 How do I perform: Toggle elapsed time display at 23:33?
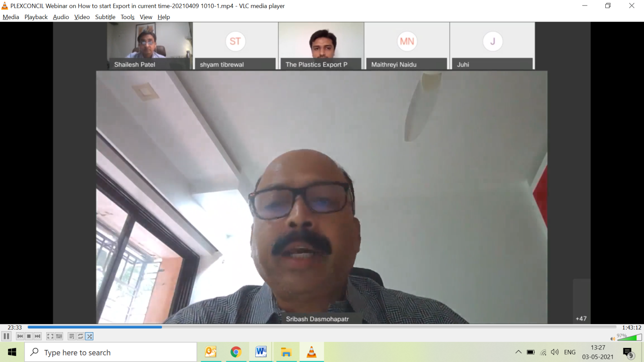(x=15, y=327)
